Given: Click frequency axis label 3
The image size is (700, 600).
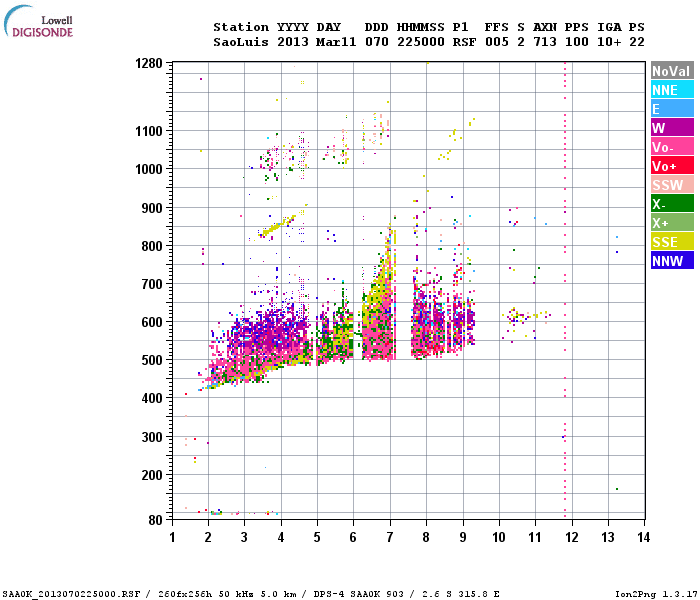Looking at the screenshot, I should pyautogui.click(x=244, y=537).
